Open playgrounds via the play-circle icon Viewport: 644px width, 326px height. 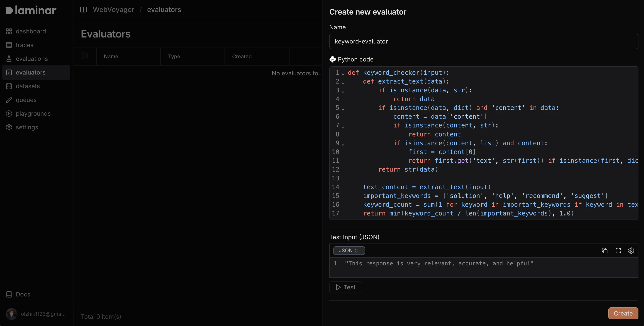(x=9, y=114)
